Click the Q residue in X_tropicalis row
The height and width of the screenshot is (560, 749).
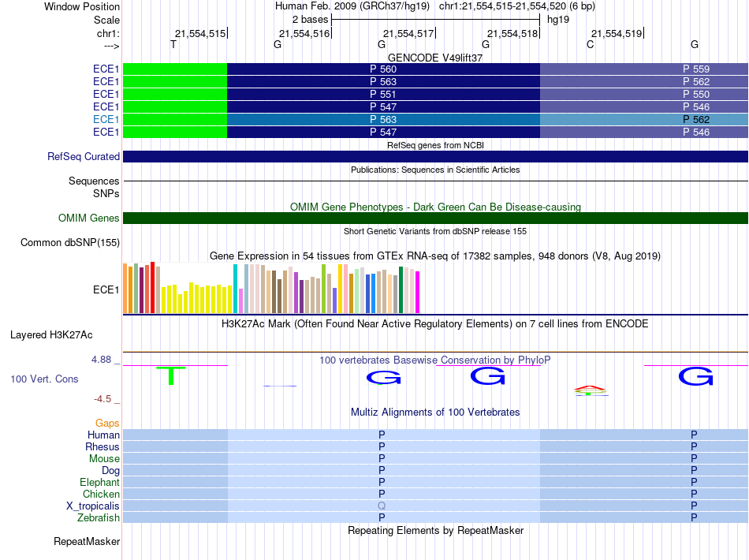(382, 506)
